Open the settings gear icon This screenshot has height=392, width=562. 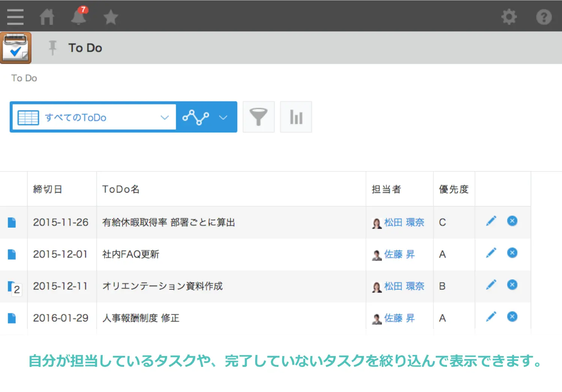point(509,17)
